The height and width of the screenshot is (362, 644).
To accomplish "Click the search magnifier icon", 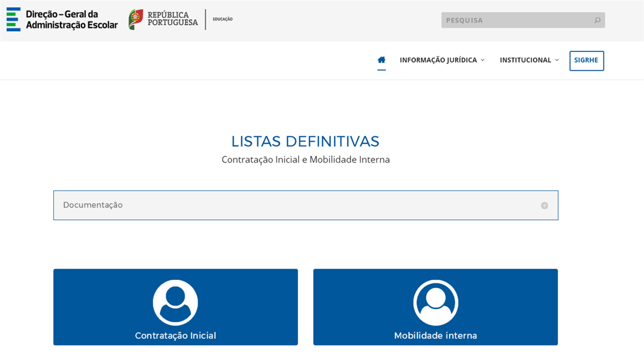I will click(597, 20).
